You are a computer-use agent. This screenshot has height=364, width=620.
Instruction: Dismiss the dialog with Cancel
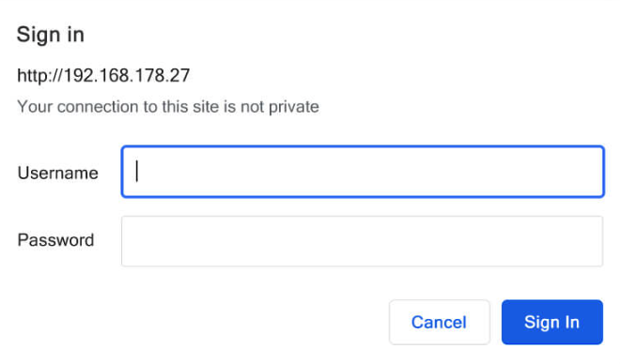click(440, 322)
